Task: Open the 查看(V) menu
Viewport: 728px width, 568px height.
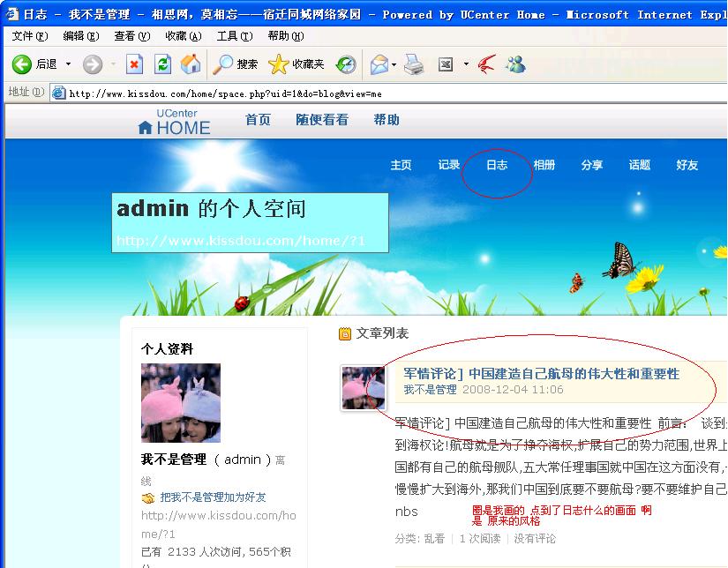Action: [x=132, y=36]
